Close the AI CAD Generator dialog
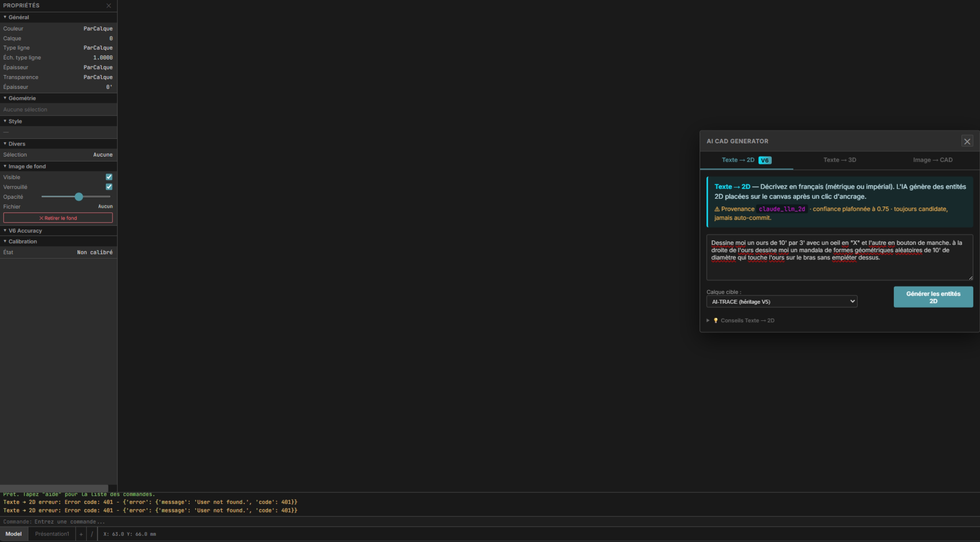980x542 pixels. pos(967,141)
